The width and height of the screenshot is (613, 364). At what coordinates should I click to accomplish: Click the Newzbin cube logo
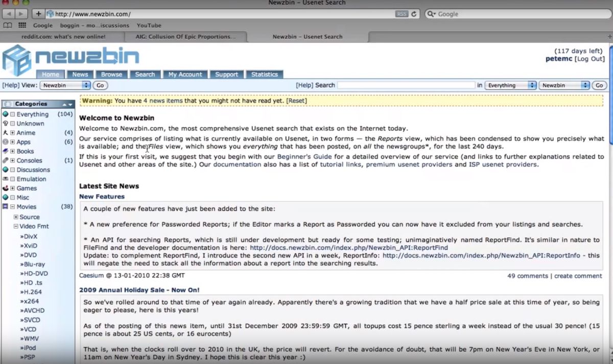[x=16, y=59]
